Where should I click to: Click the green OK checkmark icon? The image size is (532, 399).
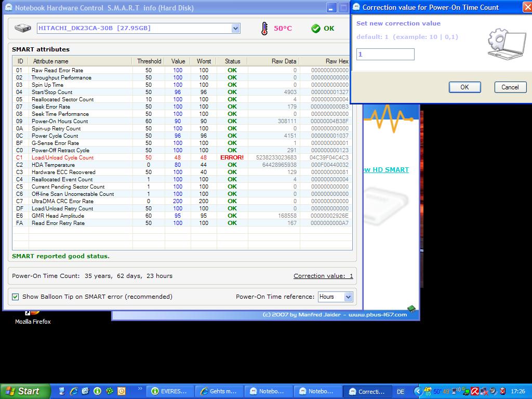(315, 29)
